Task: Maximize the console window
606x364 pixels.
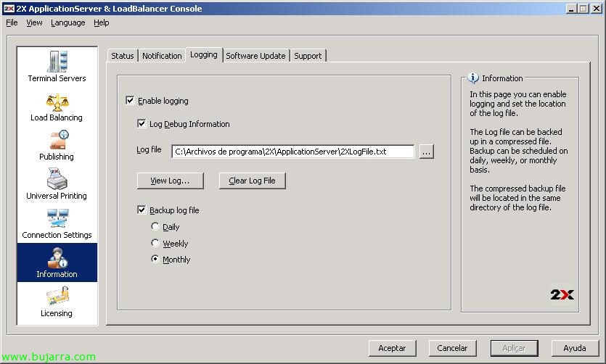Action: tap(583, 9)
